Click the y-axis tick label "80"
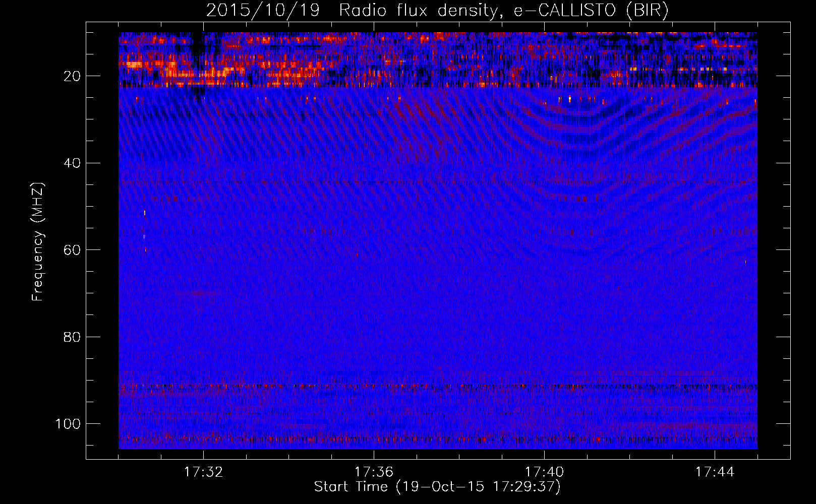816x504 pixels. pyautogui.click(x=73, y=337)
